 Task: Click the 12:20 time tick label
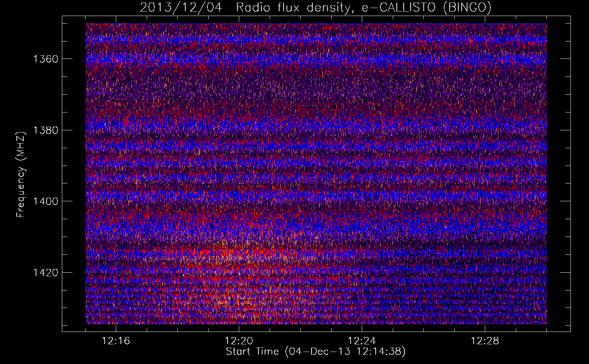[239, 341]
